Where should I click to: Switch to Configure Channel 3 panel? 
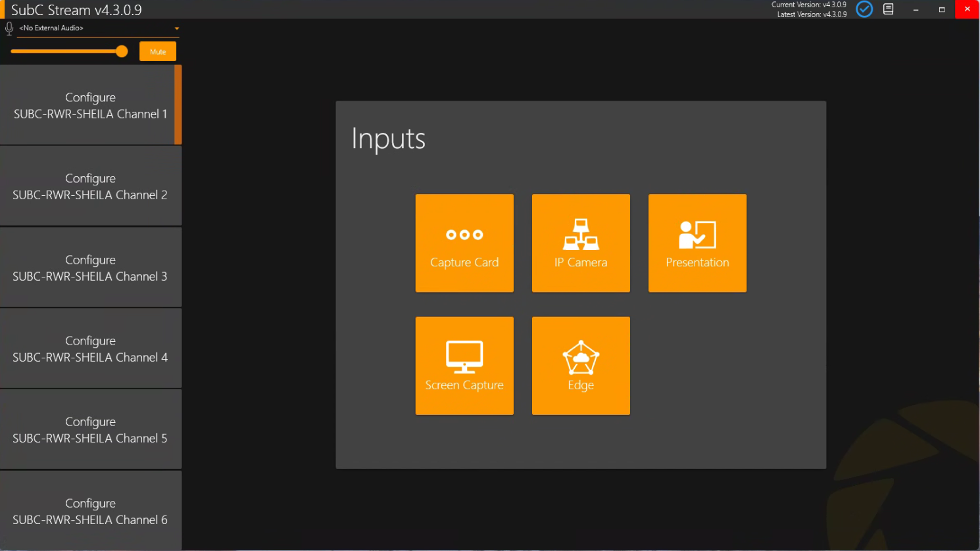point(90,268)
